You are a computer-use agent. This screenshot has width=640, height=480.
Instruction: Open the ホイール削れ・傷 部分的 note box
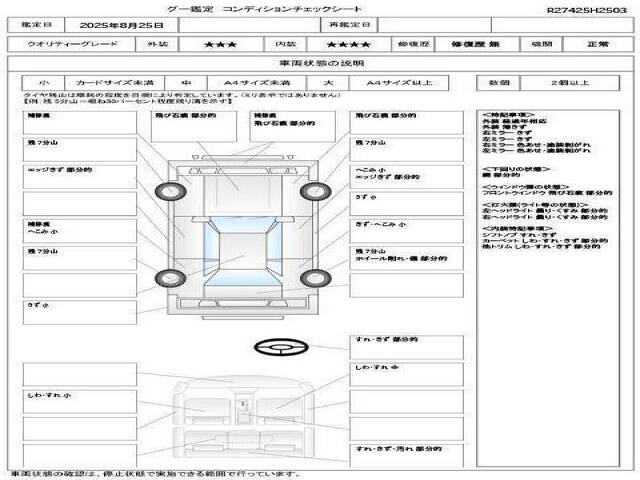pyautogui.click(x=405, y=258)
